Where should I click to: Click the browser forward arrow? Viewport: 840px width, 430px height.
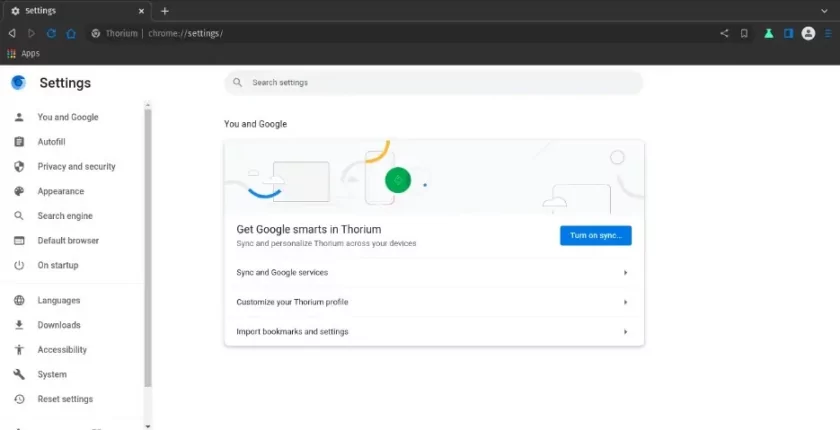pyautogui.click(x=32, y=33)
